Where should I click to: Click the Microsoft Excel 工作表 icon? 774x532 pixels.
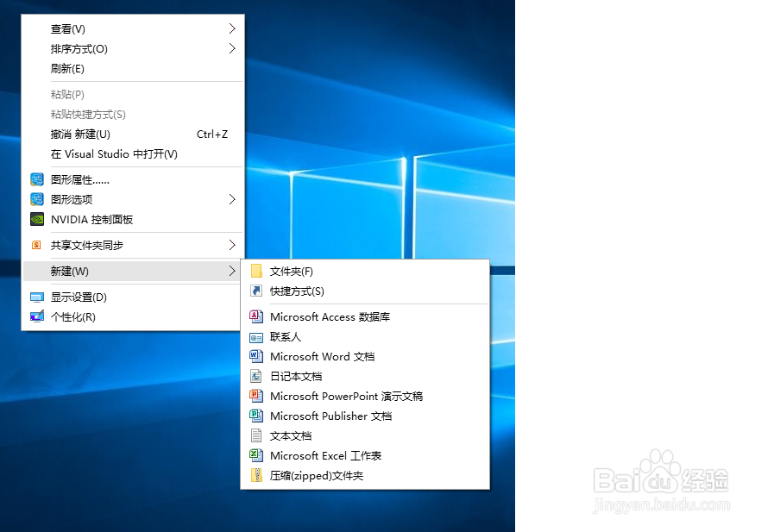[x=256, y=455]
